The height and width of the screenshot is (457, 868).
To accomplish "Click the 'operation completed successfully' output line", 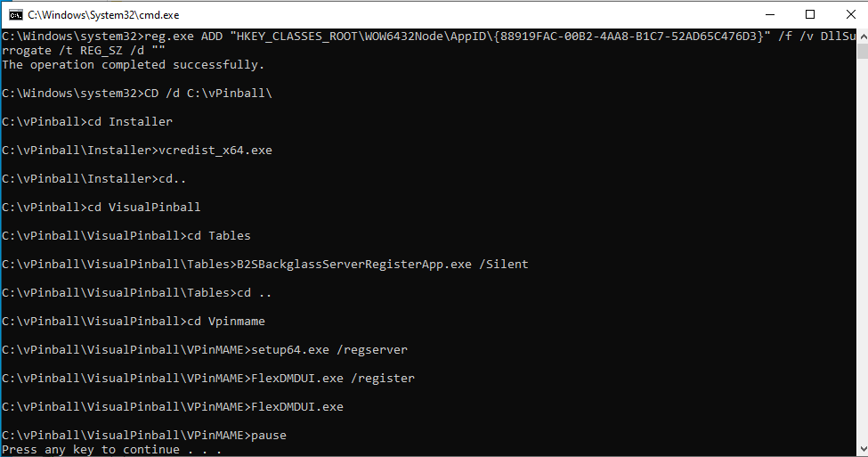I will coord(134,65).
